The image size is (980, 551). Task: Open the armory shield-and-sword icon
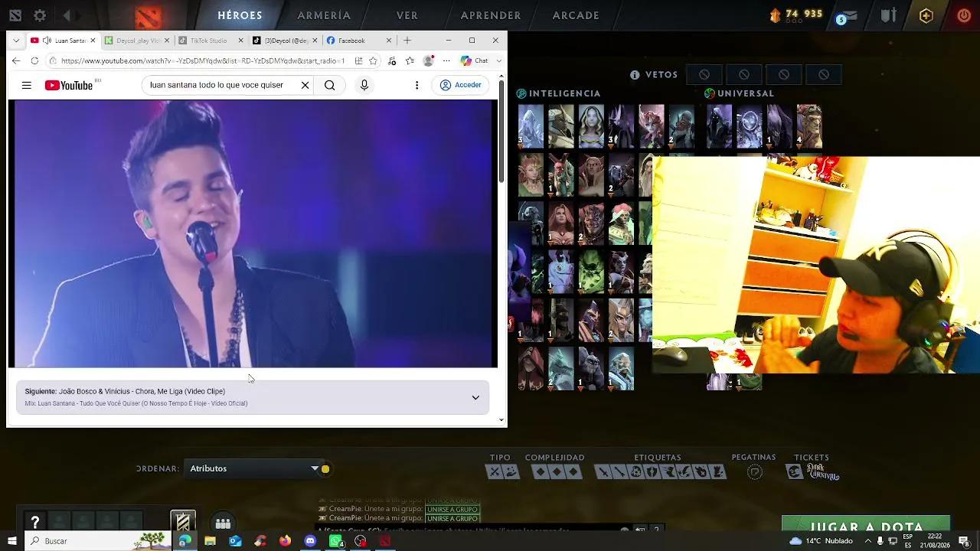coord(888,15)
